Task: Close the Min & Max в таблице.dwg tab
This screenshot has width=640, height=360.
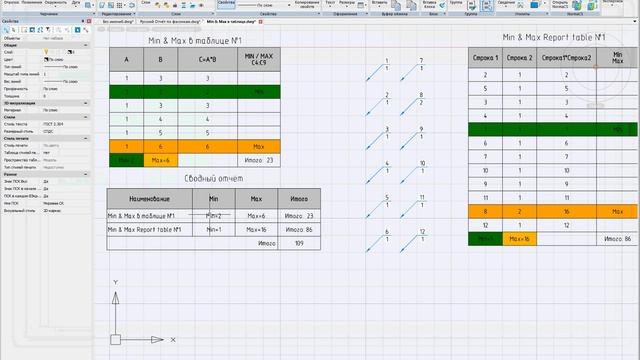Action: point(261,22)
